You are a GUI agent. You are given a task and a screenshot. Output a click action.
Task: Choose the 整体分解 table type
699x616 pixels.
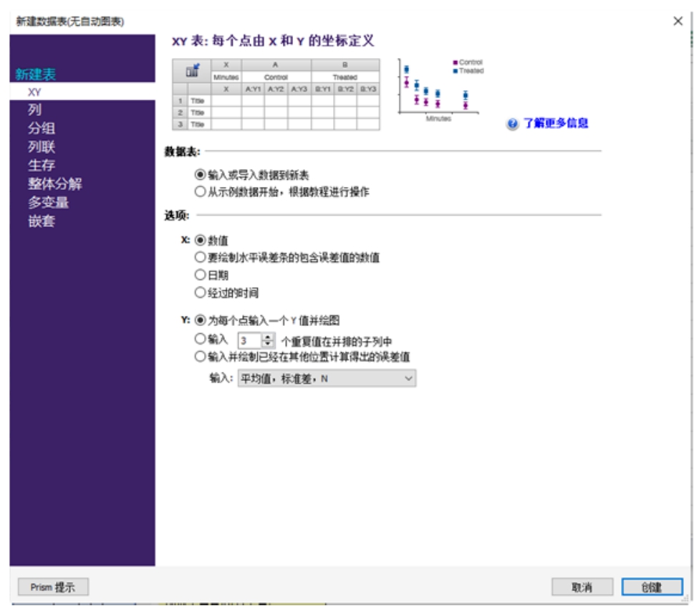tap(55, 183)
